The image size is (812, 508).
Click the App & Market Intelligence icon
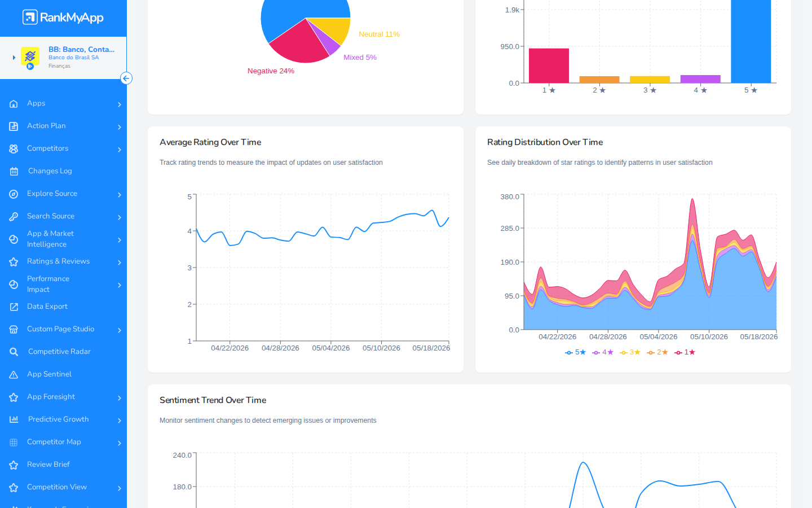14,239
